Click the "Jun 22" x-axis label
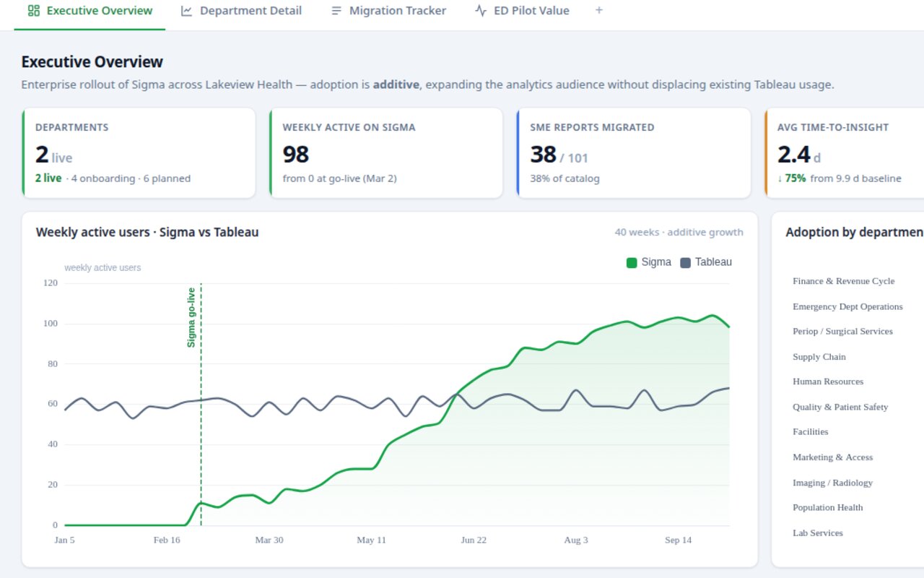Image resolution: width=924 pixels, height=578 pixels. coord(474,540)
